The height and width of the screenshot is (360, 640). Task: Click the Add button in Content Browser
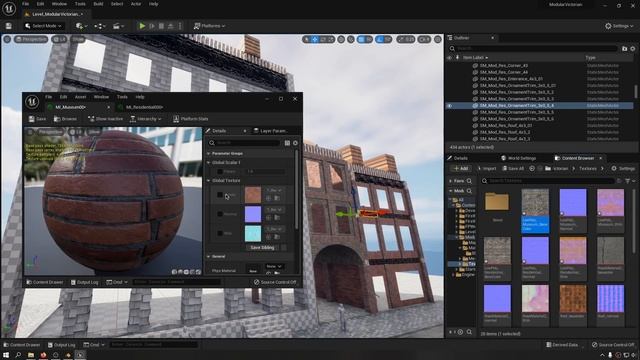[x=460, y=168]
